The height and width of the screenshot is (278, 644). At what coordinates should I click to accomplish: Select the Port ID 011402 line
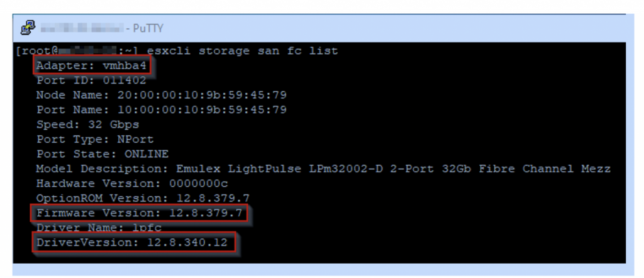coord(91,80)
